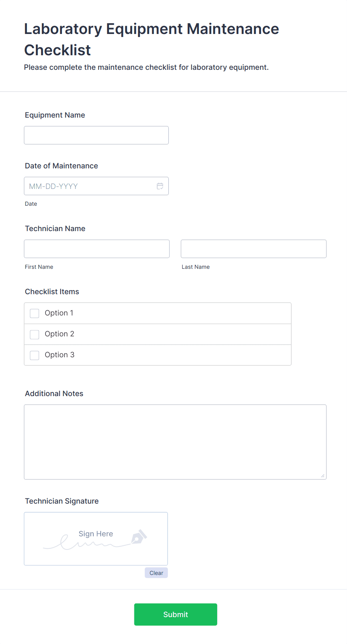Open the calendar date picker icon
The height and width of the screenshot is (644, 347).
160,186
